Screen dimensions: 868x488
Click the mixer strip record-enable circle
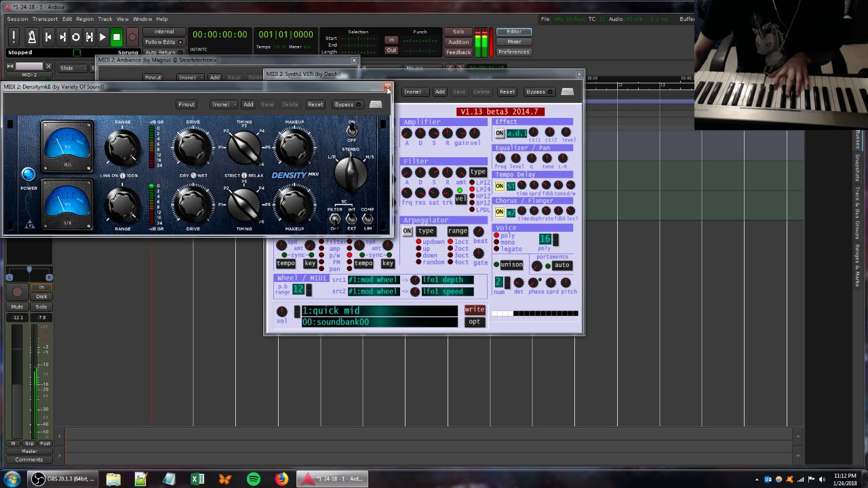pos(17,292)
